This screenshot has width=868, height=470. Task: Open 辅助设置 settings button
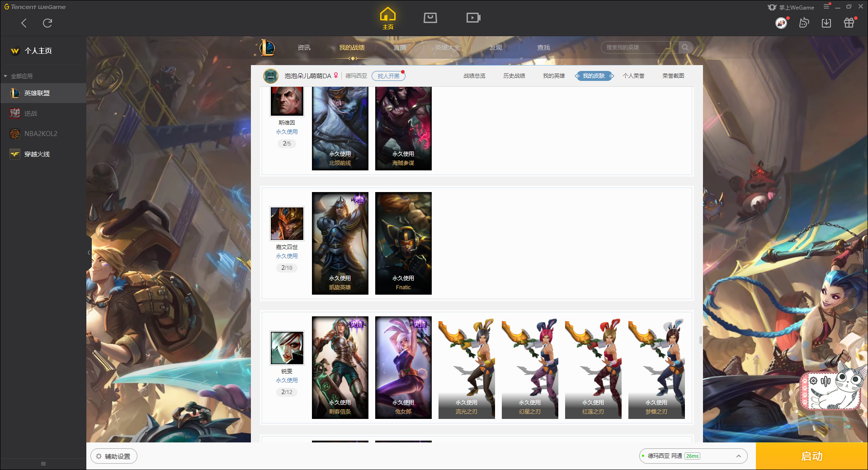(x=113, y=456)
